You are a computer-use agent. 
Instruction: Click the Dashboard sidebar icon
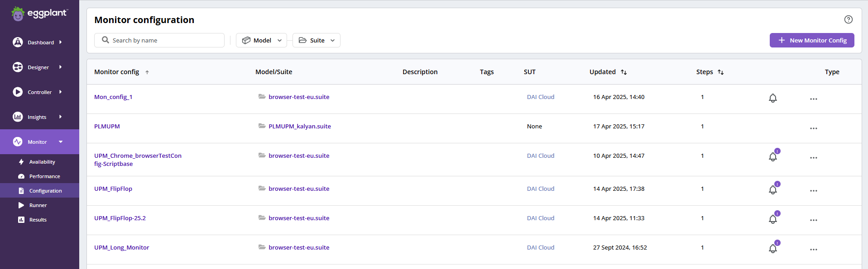click(18, 42)
